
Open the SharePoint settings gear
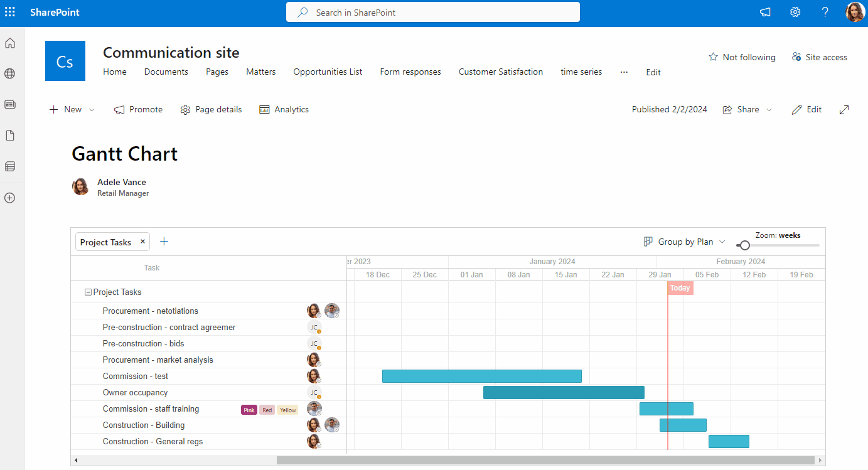795,11
